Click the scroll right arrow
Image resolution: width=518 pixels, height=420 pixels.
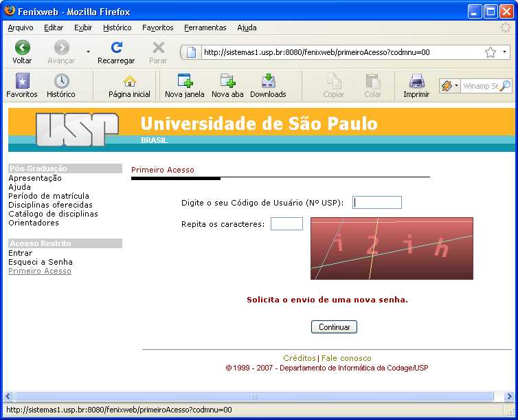tap(509, 396)
